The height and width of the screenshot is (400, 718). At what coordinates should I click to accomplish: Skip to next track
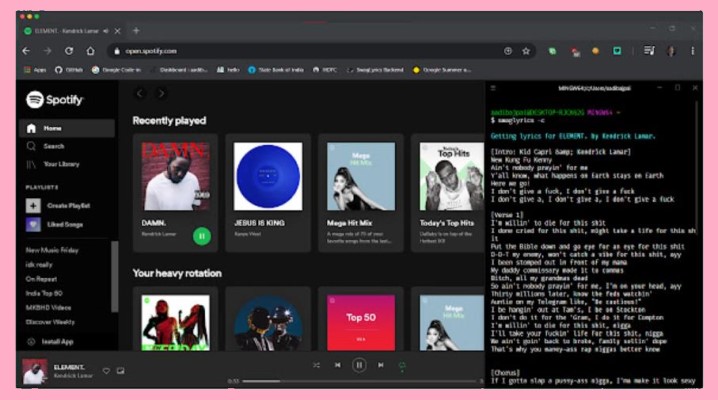tap(381, 365)
